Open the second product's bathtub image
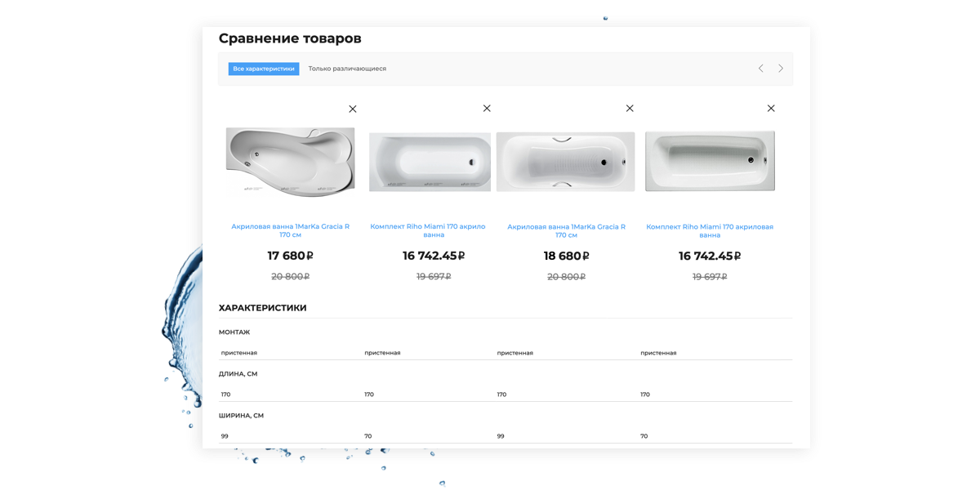 tap(430, 162)
